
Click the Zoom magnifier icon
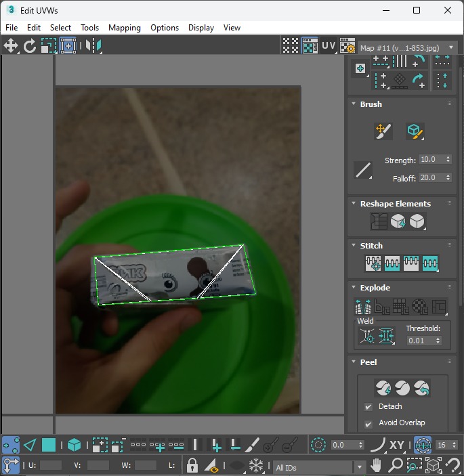pyautogui.click(x=396, y=465)
